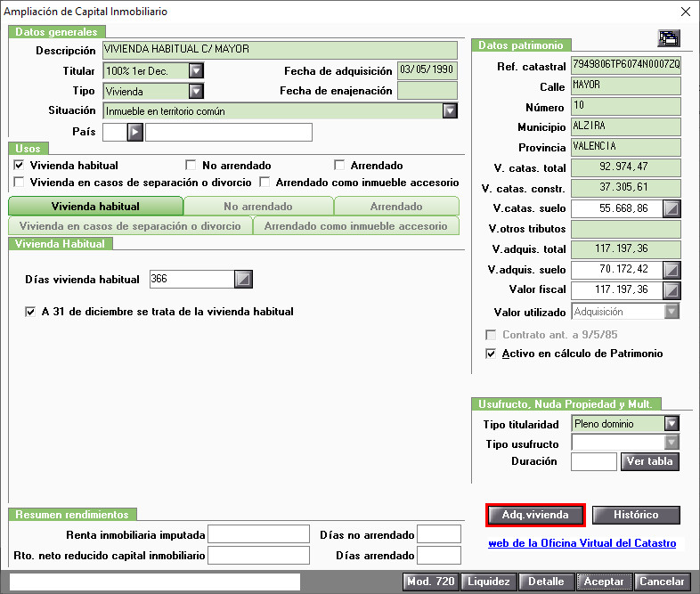Click the Mod. 720 button

pyautogui.click(x=430, y=582)
